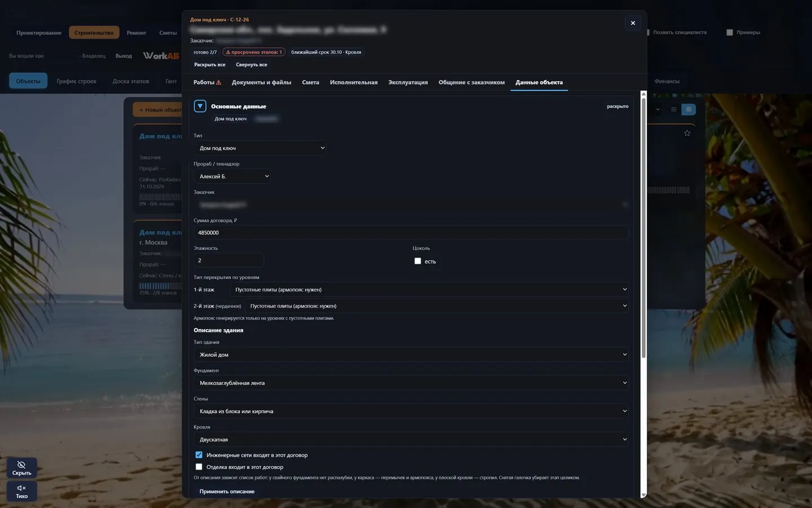Close the object dialog with the X button

(x=633, y=23)
